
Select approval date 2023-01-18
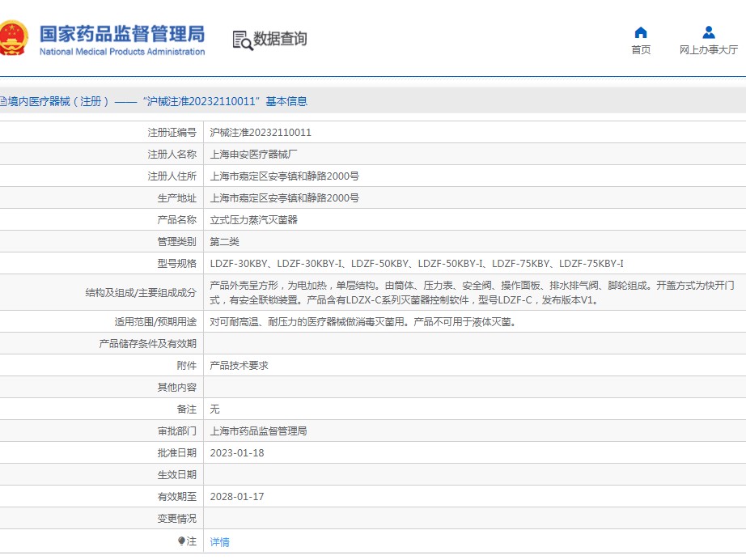(237, 453)
